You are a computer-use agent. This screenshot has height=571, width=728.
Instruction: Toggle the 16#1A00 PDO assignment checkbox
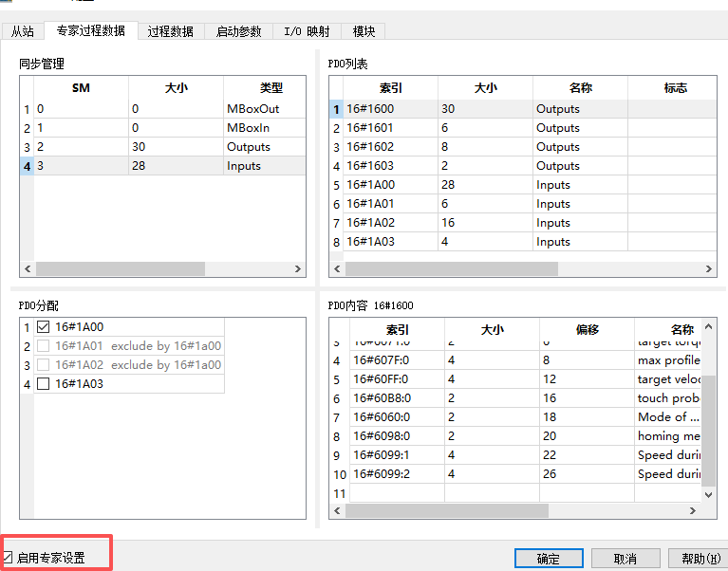(43, 327)
